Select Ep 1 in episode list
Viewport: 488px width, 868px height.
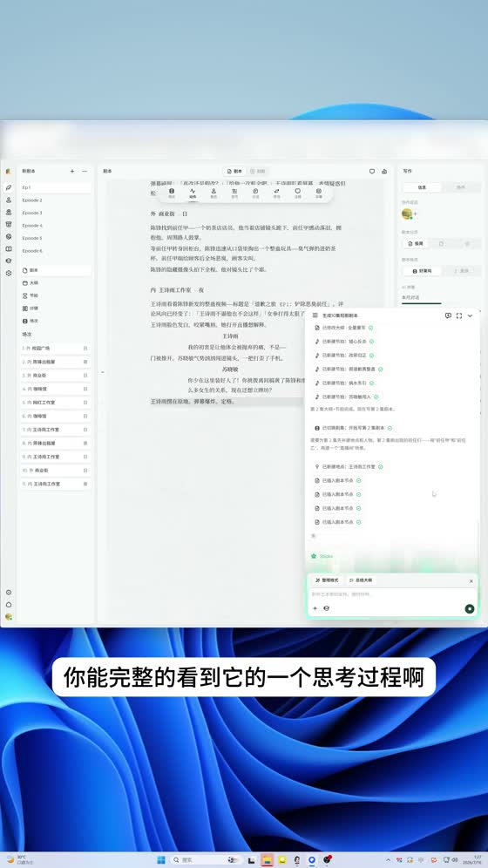(x=55, y=187)
